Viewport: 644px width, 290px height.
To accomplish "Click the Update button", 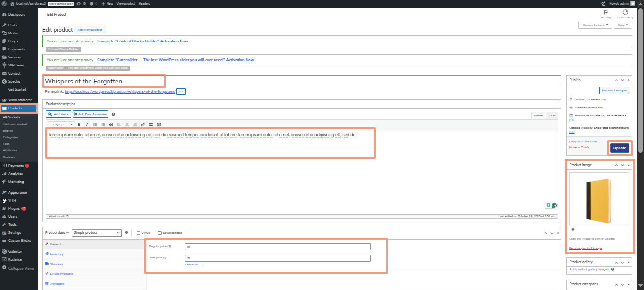I will (619, 148).
